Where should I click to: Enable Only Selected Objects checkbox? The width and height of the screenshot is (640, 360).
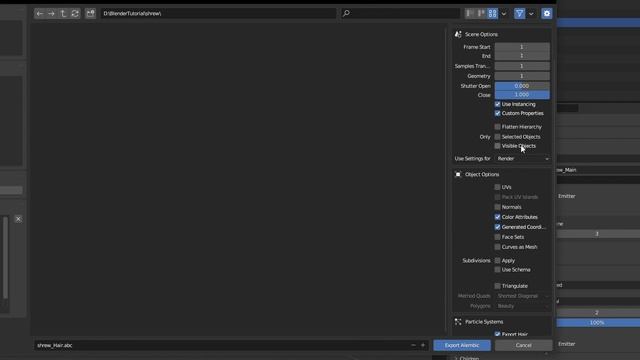point(497,137)
